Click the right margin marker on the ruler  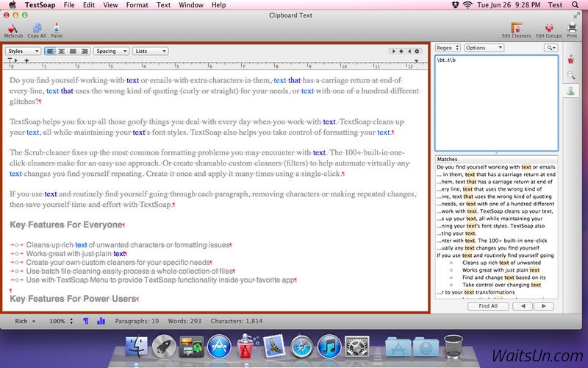pyautogui.click(x=416, y=61)
